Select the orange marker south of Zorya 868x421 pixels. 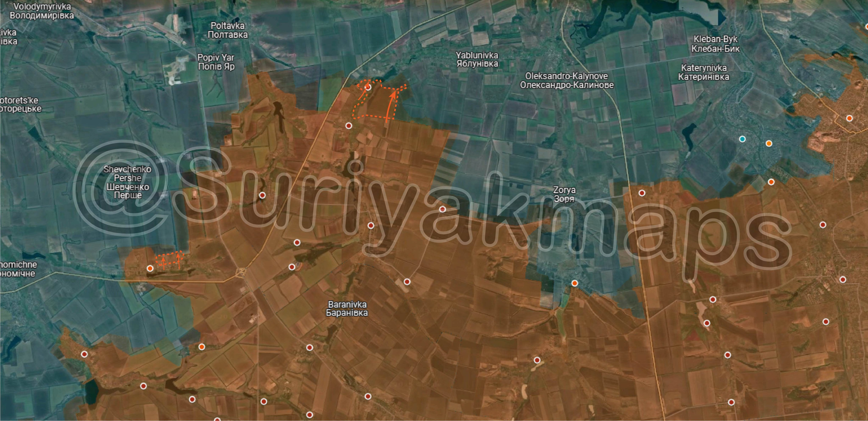(574, 283)
